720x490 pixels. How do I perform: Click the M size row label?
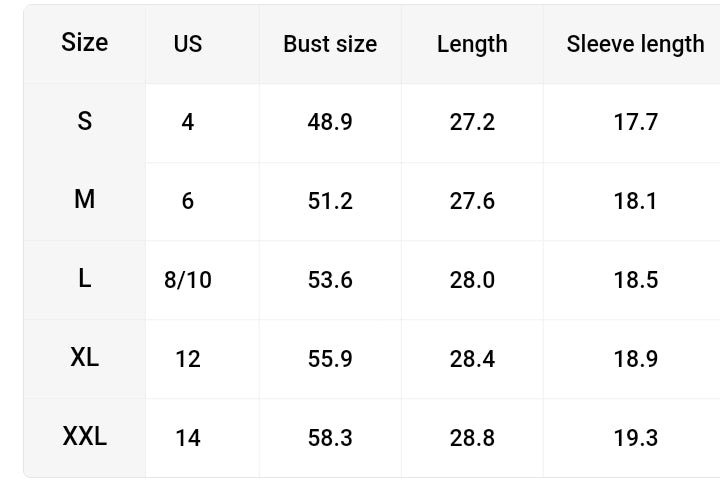[84, 200]
